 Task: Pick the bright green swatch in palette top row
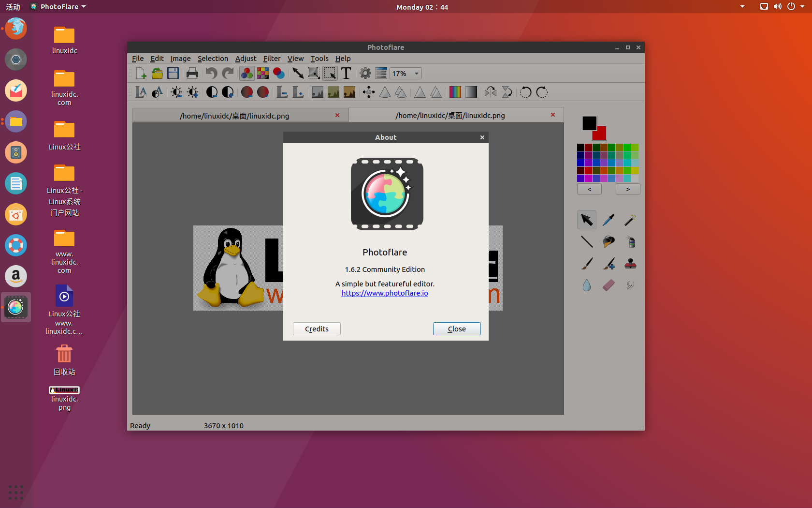(627, 147)
